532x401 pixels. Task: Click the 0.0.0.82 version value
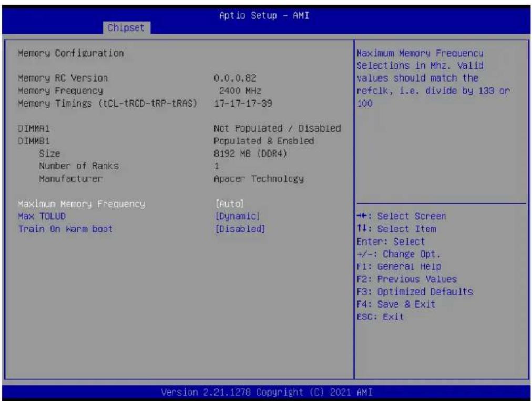click(235, 78)
